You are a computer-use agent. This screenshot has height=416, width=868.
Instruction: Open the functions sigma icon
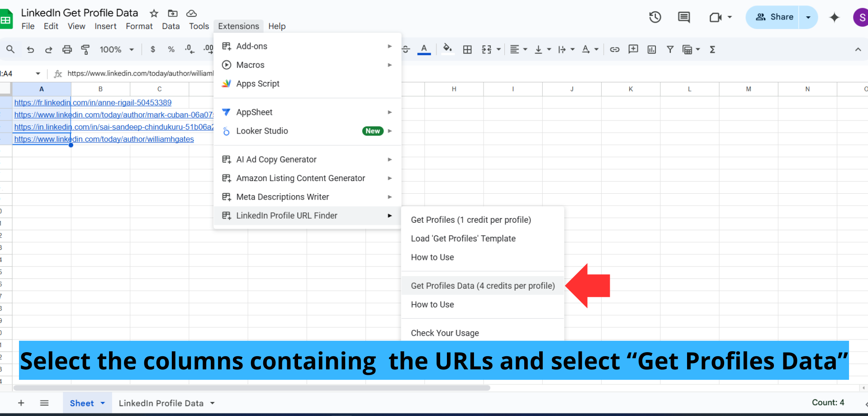(x=712, y=49)
